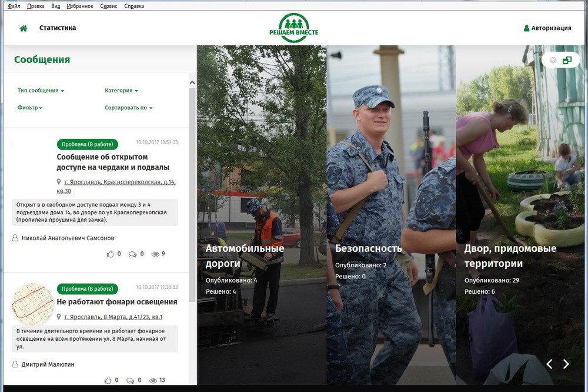Click the views eye icon showing 9
This screenshot has width=588, height=392.
tap(155, 254)
